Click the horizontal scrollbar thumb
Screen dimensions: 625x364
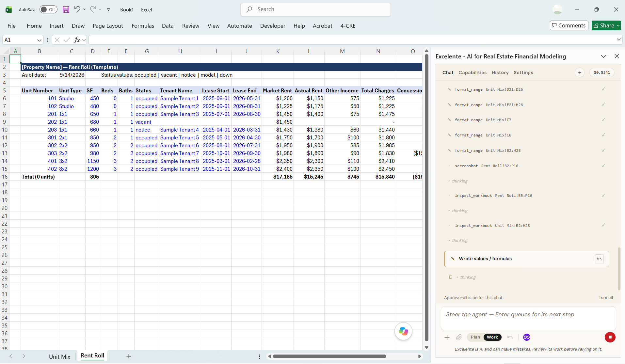(329, 356)
